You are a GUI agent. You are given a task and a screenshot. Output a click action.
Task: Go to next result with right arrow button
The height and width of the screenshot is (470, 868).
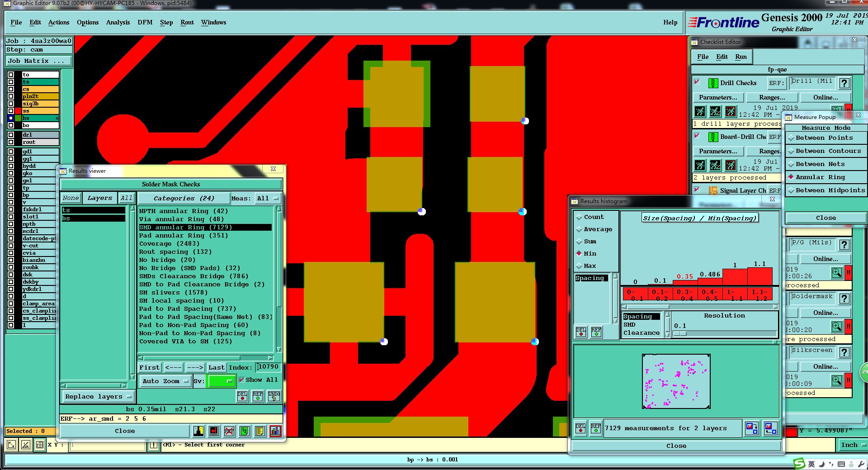pyautogui.click(x=195, y=368)
